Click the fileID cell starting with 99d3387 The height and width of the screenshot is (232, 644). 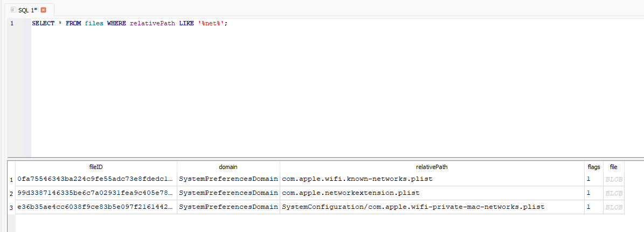(96, 193)
